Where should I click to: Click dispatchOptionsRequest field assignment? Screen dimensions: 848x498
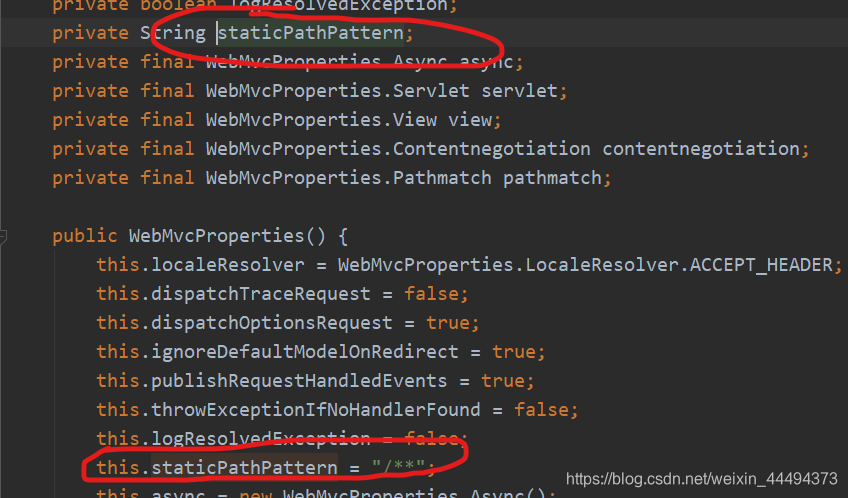(x=271, y=323)
